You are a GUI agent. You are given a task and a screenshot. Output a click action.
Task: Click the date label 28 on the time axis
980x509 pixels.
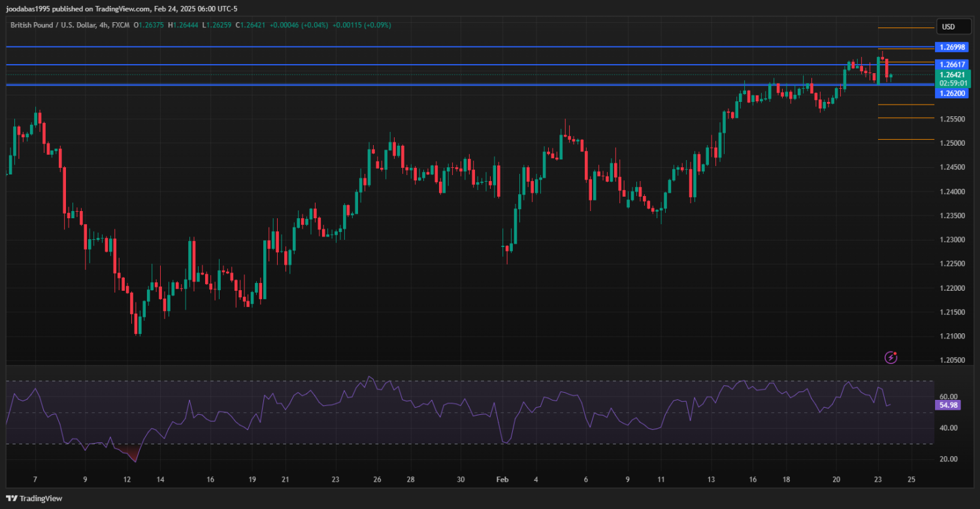pos(410,480)
